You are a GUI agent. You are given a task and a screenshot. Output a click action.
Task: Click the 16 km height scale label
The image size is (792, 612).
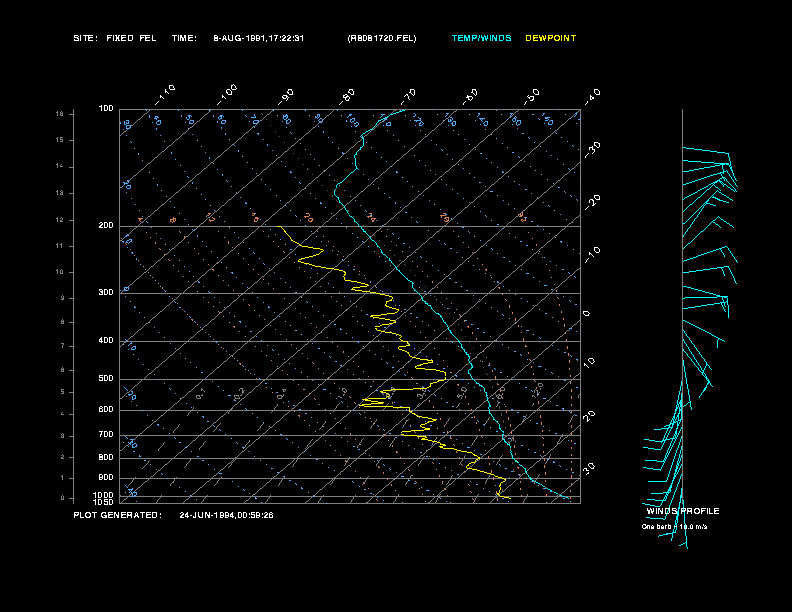59,114
